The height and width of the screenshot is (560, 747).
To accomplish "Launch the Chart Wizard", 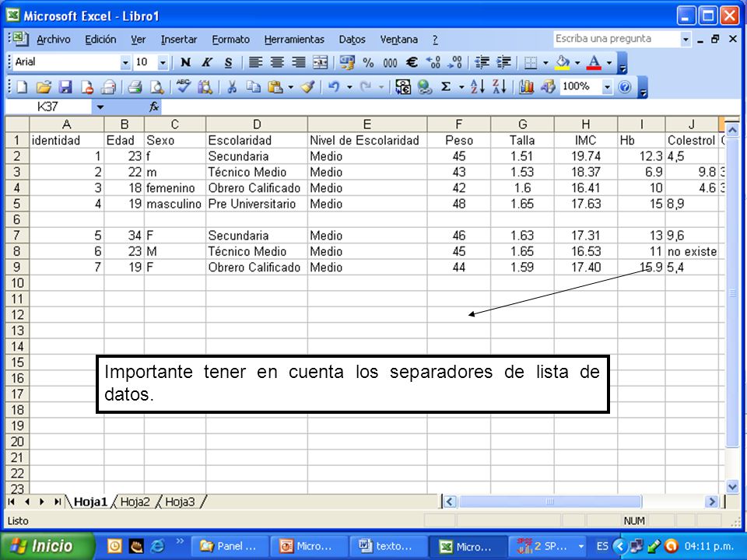I will 526,87.
